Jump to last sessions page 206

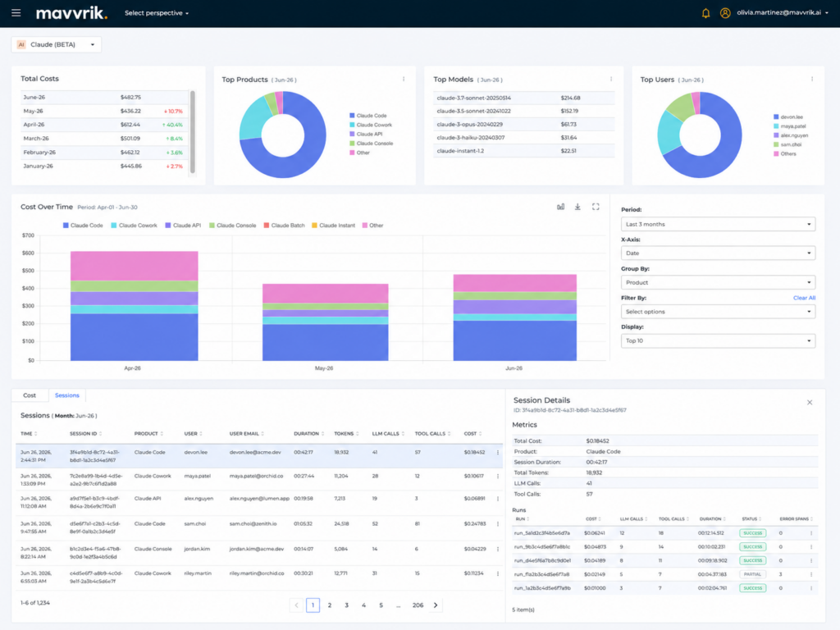pos(418,605)
